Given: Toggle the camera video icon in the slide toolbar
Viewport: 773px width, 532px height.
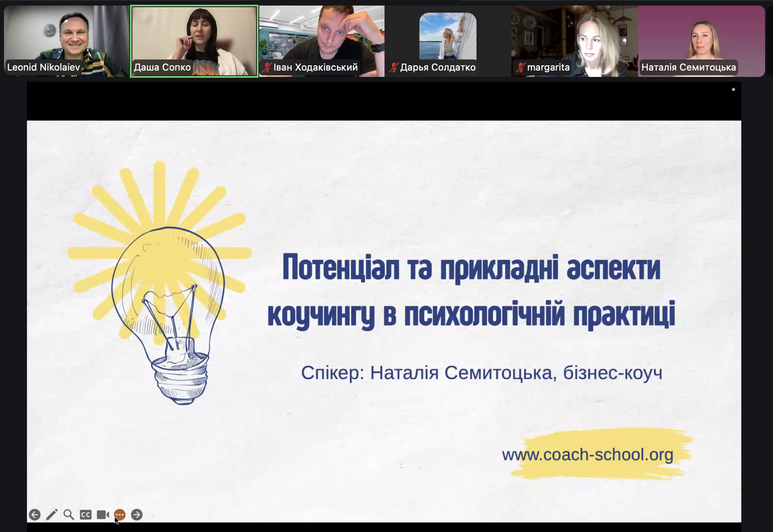Looking at the screenshot, I should pyautogui.click(x=103, y=515).
